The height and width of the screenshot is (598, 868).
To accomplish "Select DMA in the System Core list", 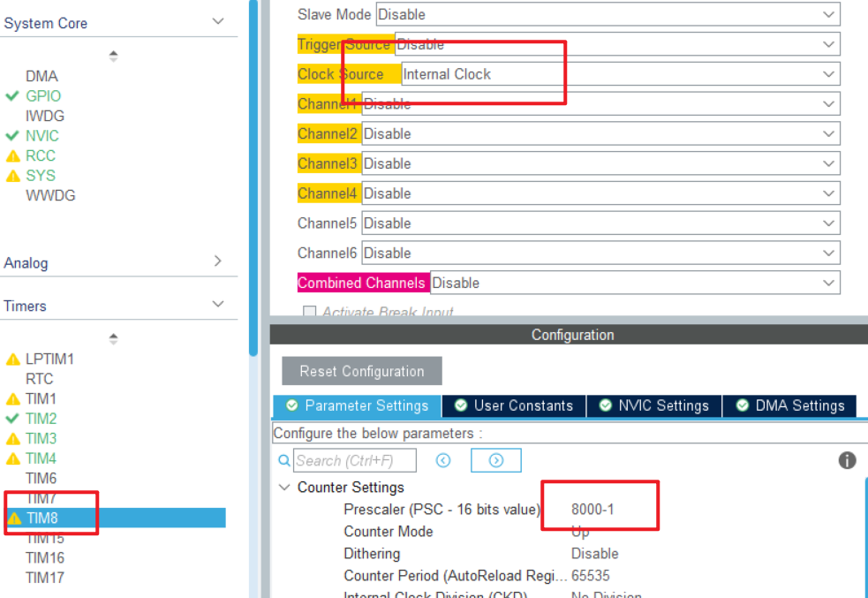I will tap(42, 76).
